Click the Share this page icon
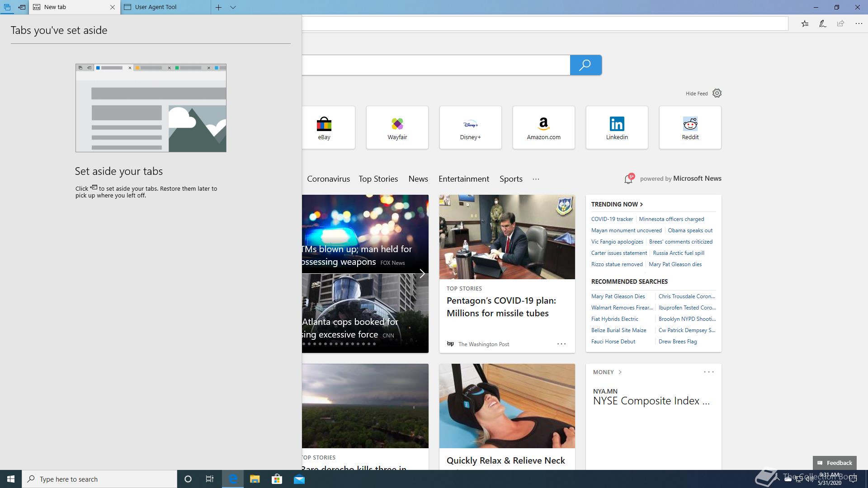Viewport: 868px width, 488px height. coord(840,23)
